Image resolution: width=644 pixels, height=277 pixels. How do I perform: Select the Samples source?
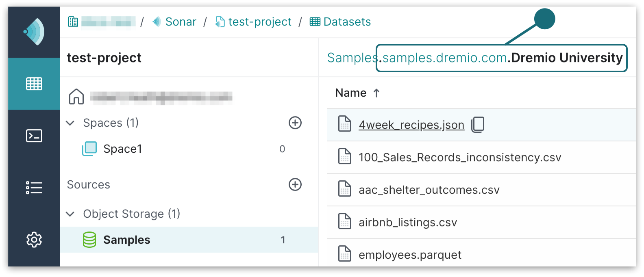click(x=126, y=240)
